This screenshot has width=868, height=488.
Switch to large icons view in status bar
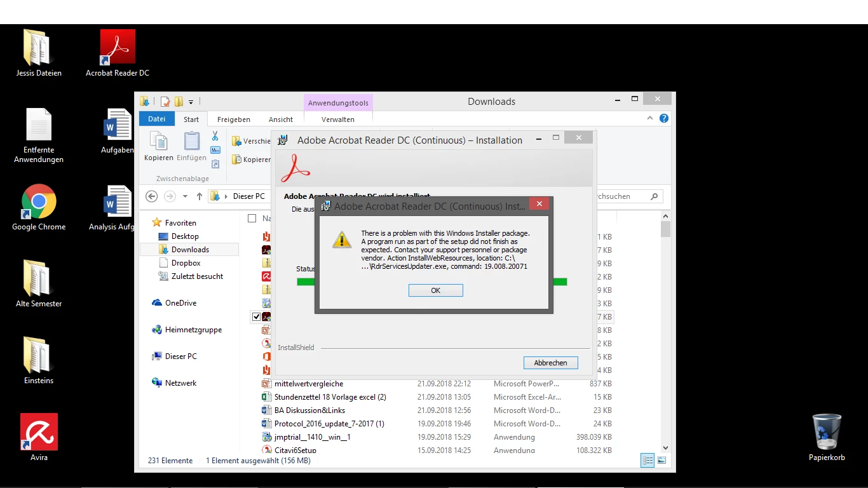coord(661,460)
